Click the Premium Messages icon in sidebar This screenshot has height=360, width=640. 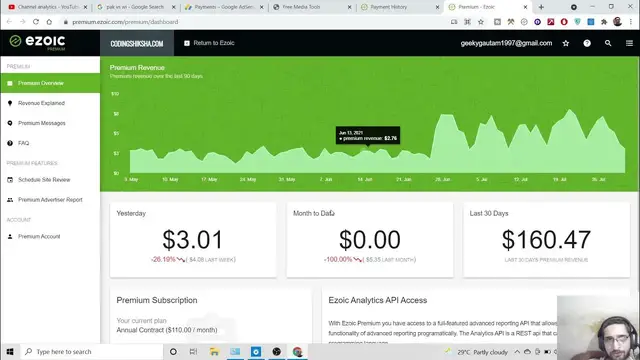point(10,123)
